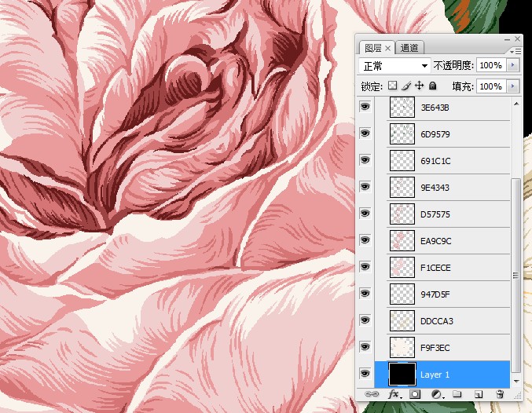Hide Layer 1 with eye icon

(x=365, y=374)
